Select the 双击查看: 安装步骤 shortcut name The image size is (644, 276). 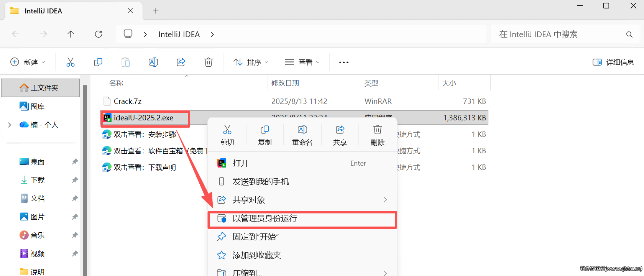pyautogui.click(x=145, y=135)
